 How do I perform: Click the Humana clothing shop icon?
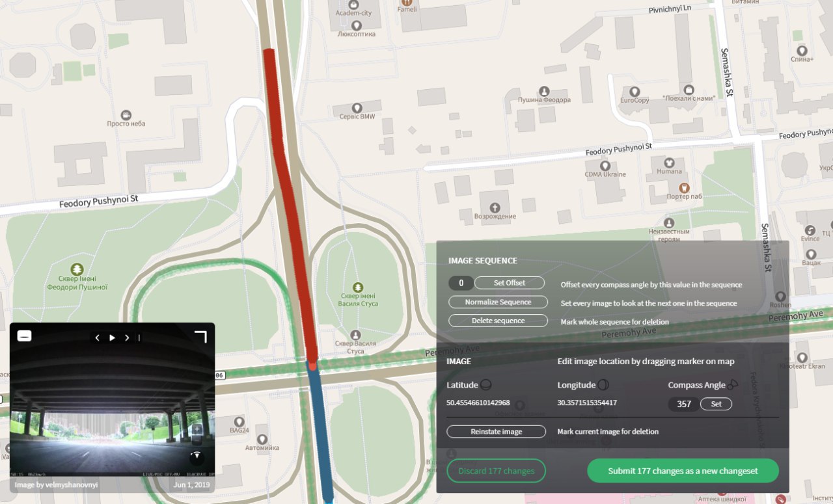pos(669,162)
